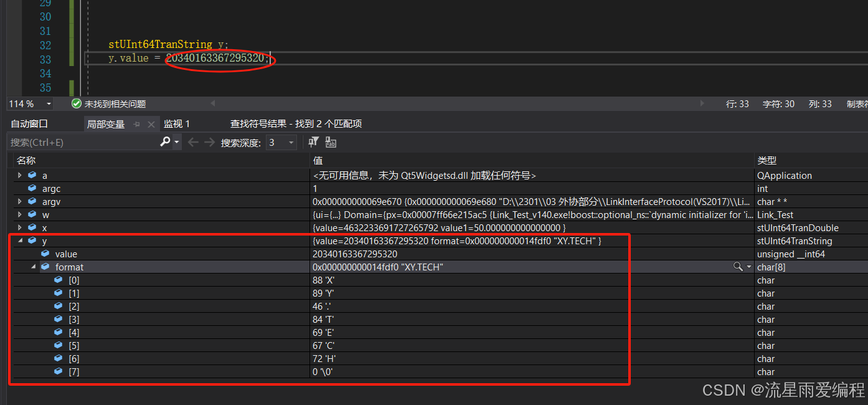Viewport: 868px width, 405px height.
Task: Open the text visualizer magnifier on format row
Action: 738,267
